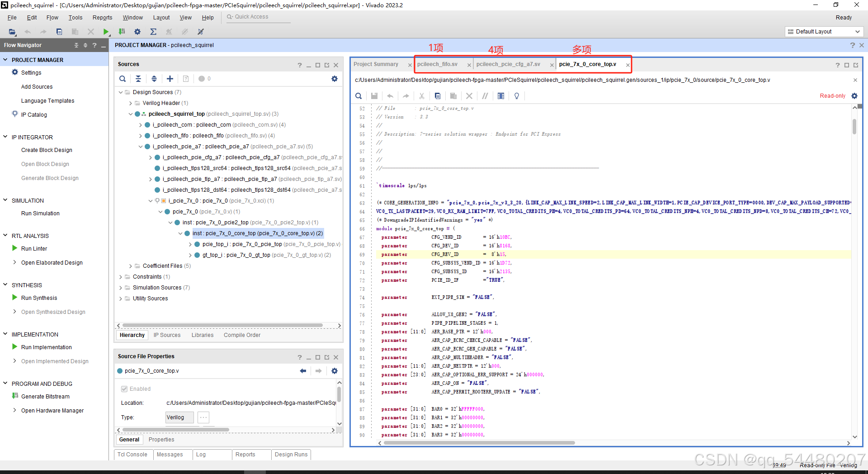
Task: Open settings gear in main toolbar
Action: click(x=137, y=32)
